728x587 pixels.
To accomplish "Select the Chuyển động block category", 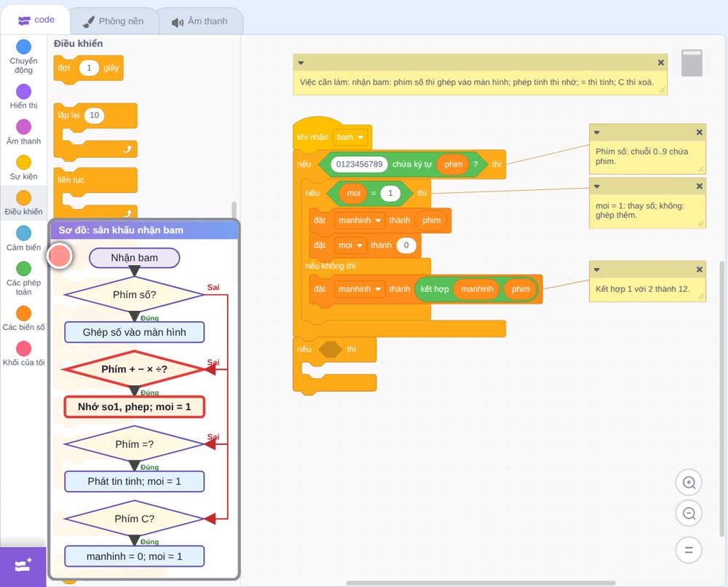I will point(23,57).
